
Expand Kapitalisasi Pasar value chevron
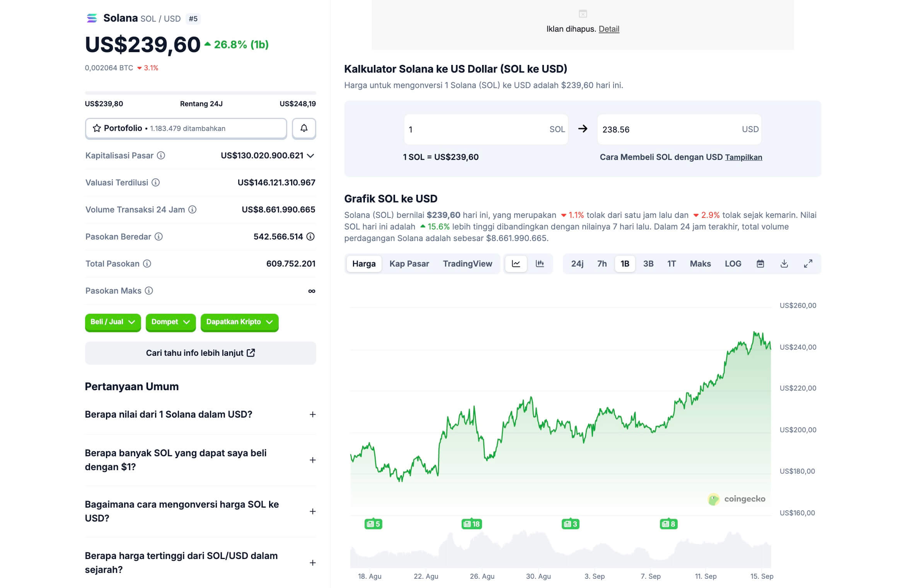[x=310, y=156]
